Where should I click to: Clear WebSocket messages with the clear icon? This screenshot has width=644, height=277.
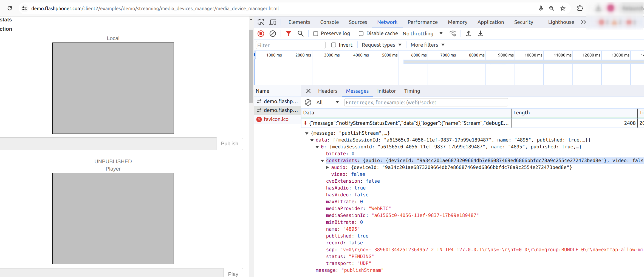(308, 103)
